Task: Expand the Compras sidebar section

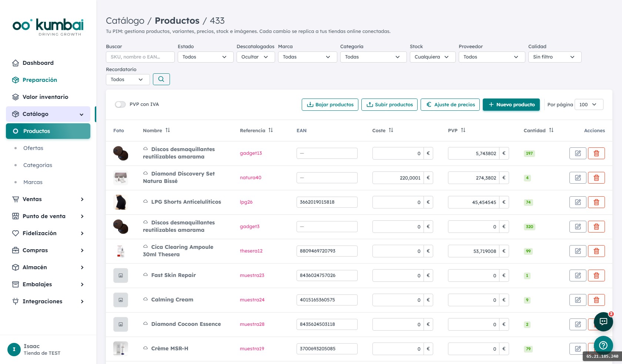Action: (48, 250)
